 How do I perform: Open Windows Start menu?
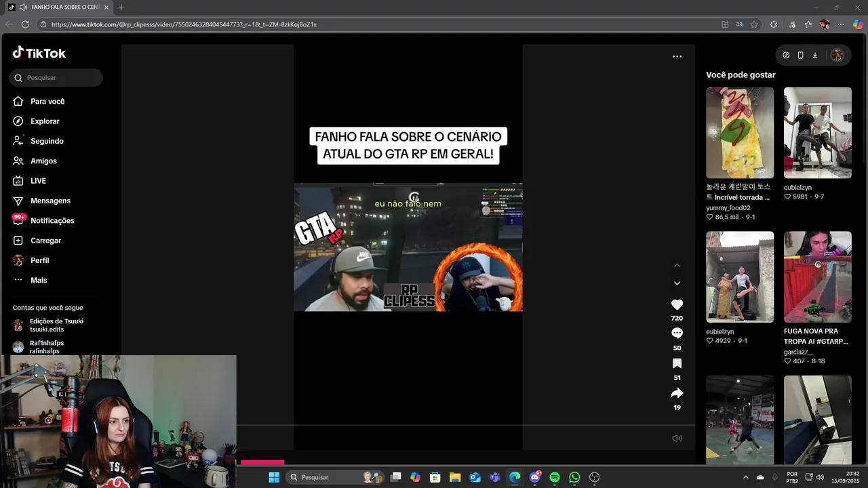click(274, 477)
